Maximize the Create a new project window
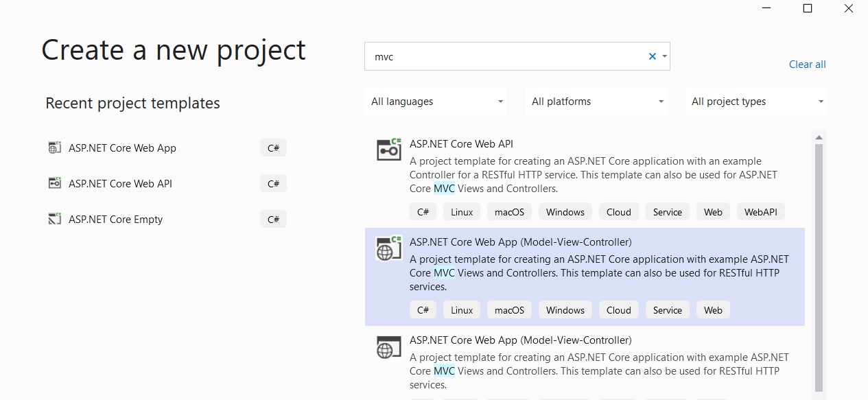This screenshot has height=400, width=868. coord(808,8)
